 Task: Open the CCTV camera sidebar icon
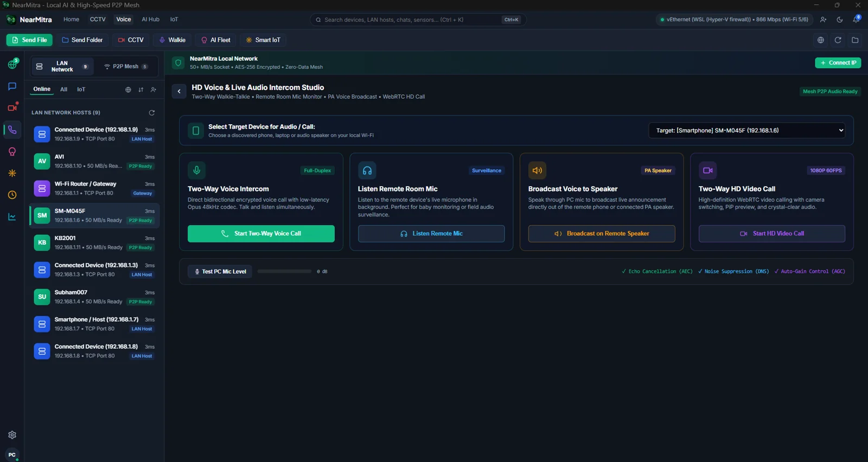12,108
